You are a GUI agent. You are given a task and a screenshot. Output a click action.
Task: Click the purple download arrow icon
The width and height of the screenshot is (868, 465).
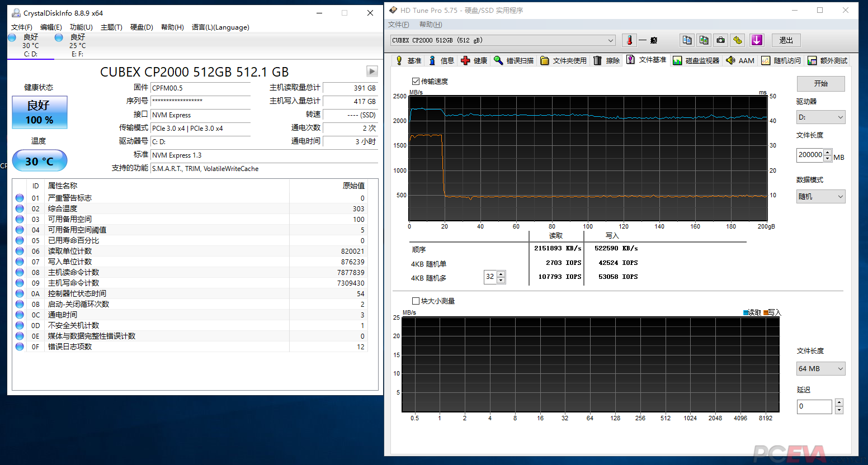[x=757, y=40]
